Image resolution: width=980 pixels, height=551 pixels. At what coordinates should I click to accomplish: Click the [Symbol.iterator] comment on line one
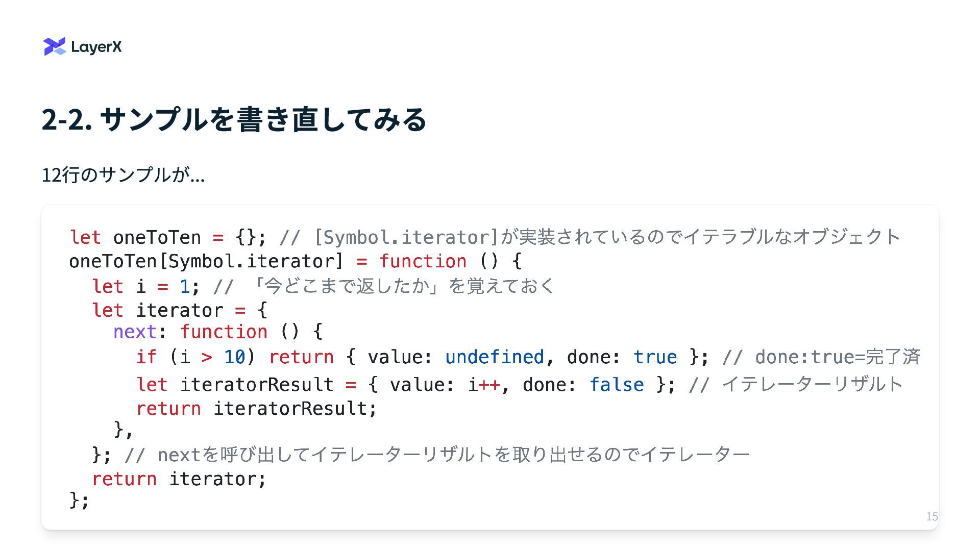tap(590, 237)
